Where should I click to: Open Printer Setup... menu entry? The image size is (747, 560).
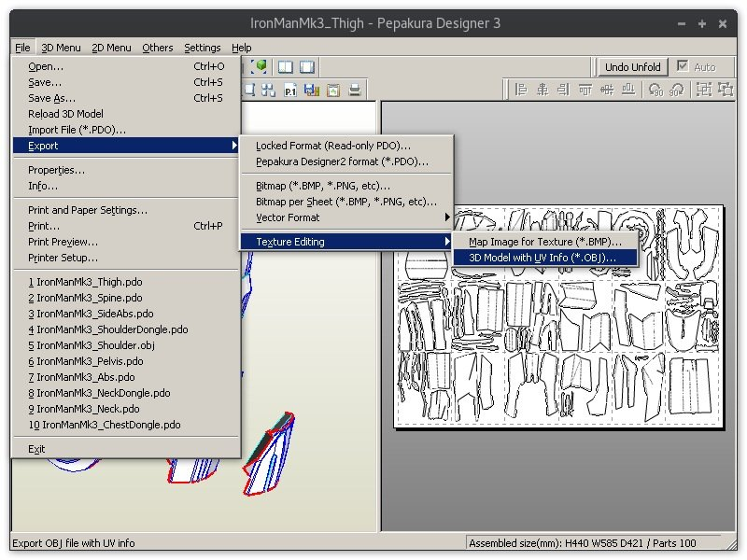pyautogui.click(x=126, y=258)
